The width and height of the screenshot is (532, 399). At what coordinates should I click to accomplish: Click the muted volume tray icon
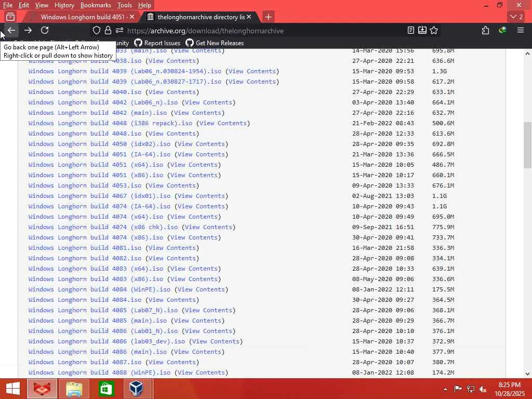483,389
